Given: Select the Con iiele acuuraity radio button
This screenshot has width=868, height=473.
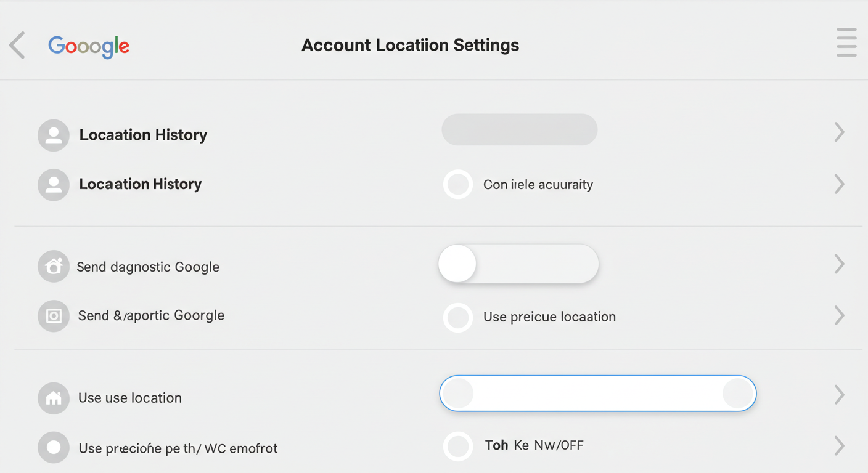Looking at the screenshot, I should pos(458,184).
